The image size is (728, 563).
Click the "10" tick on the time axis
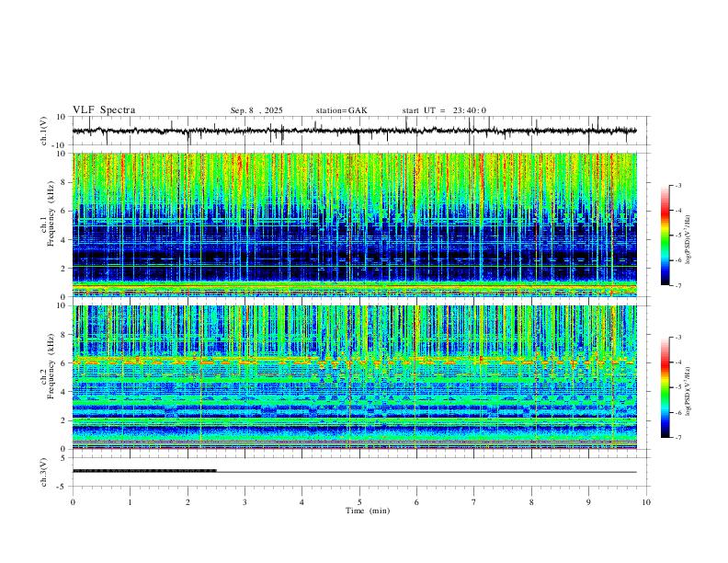(x=646, y=502)
